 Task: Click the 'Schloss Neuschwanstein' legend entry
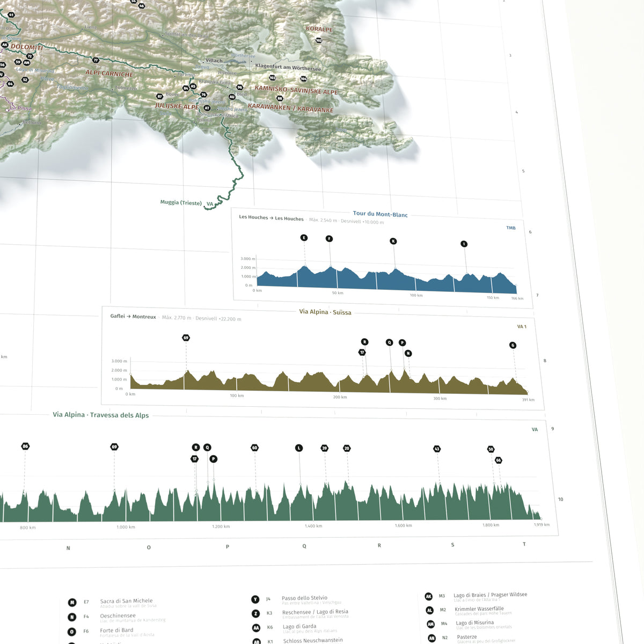pos(313,640)
